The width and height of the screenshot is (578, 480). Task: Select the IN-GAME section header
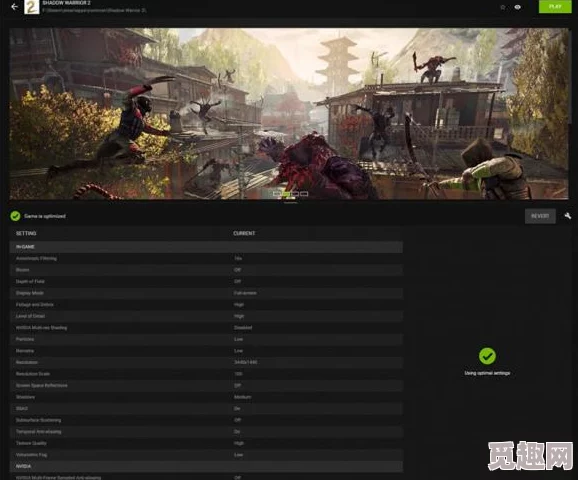coord(206,247)
